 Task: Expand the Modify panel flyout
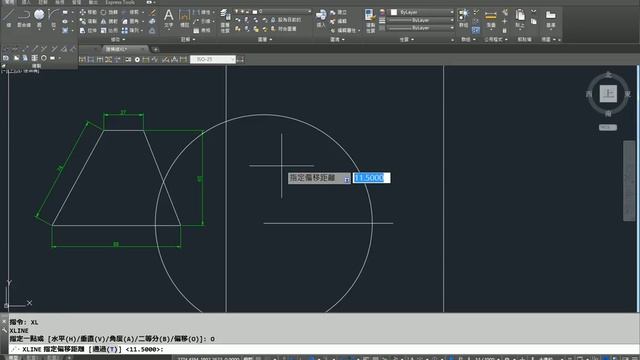pyautogui.click(x=118, y=40)
